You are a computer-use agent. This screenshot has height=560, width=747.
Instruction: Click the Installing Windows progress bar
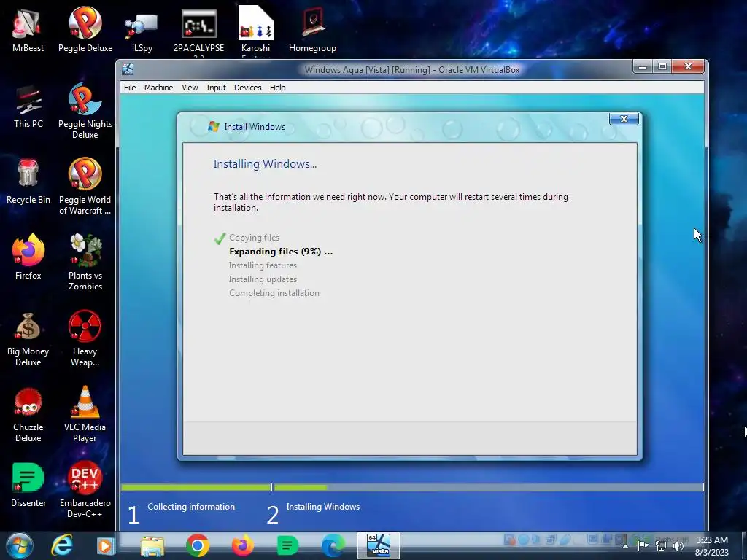[488, 487]
